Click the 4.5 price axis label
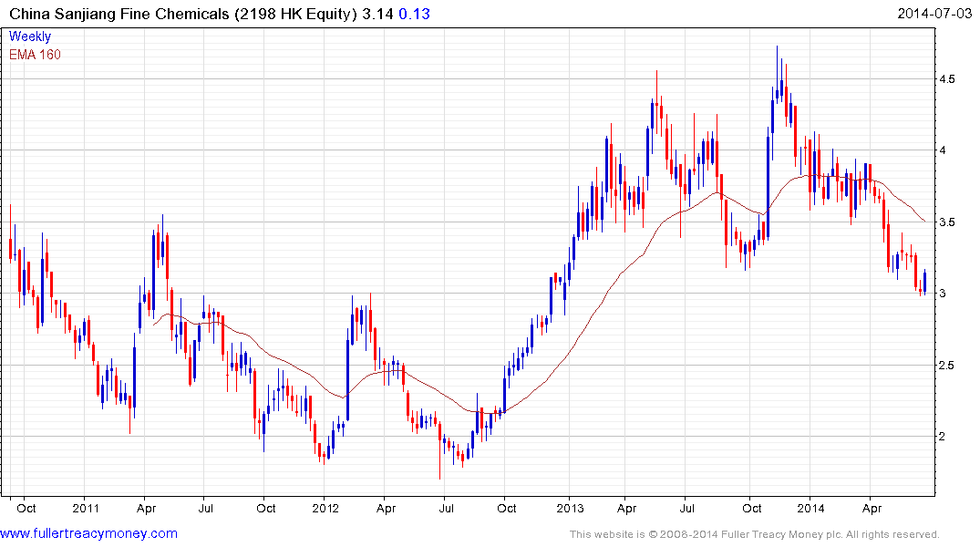The width and height of the screenshot is (980, 547). pos(947,78)
